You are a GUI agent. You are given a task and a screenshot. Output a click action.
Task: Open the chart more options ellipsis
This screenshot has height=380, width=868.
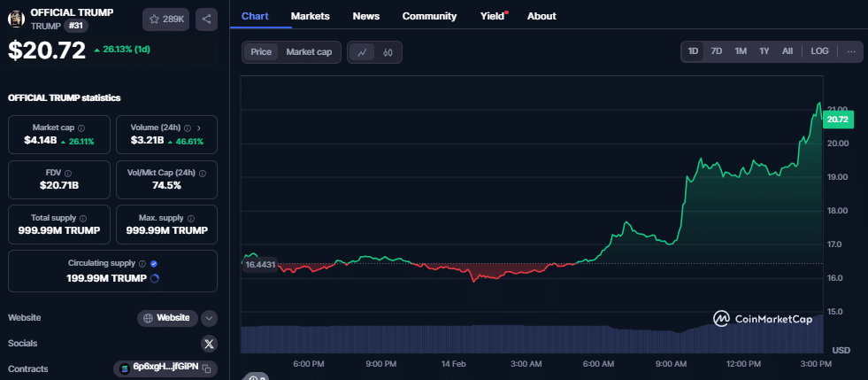851,51
